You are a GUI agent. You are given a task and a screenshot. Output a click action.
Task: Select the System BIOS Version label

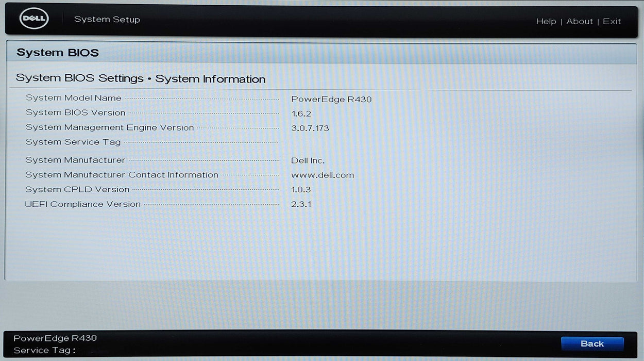point(76,112)
